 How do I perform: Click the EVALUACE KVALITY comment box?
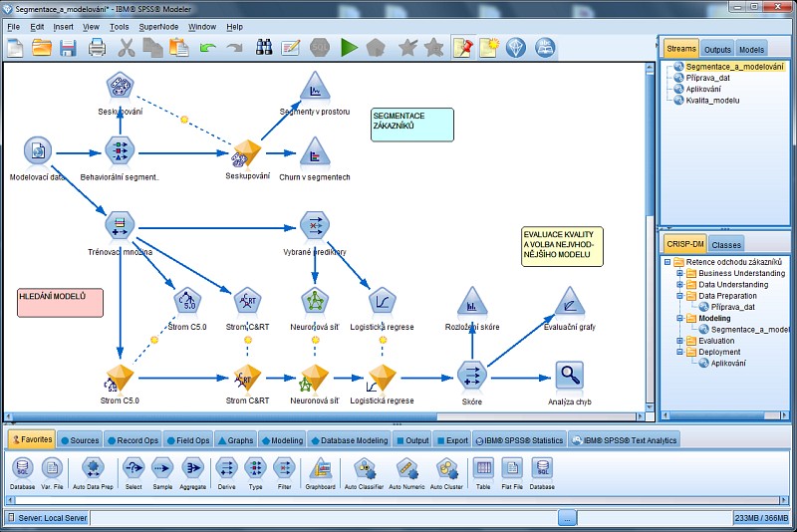pos(562,246)
